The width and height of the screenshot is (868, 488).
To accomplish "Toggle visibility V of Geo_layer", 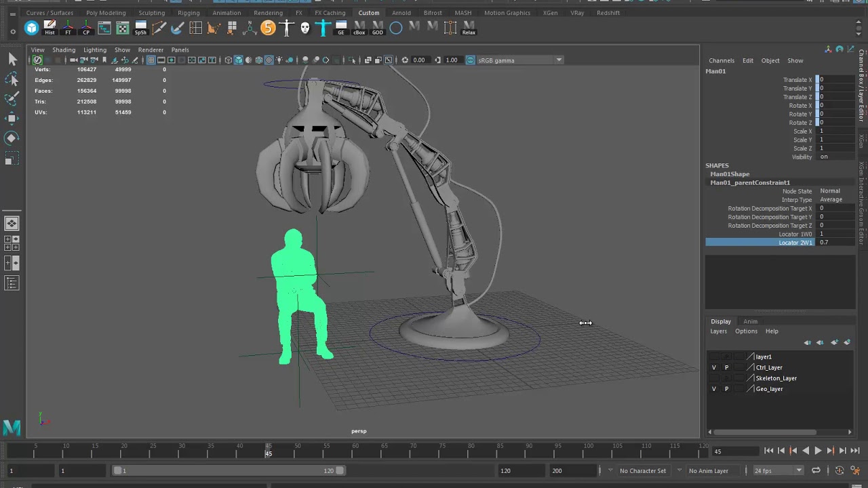I will [713, 389].
